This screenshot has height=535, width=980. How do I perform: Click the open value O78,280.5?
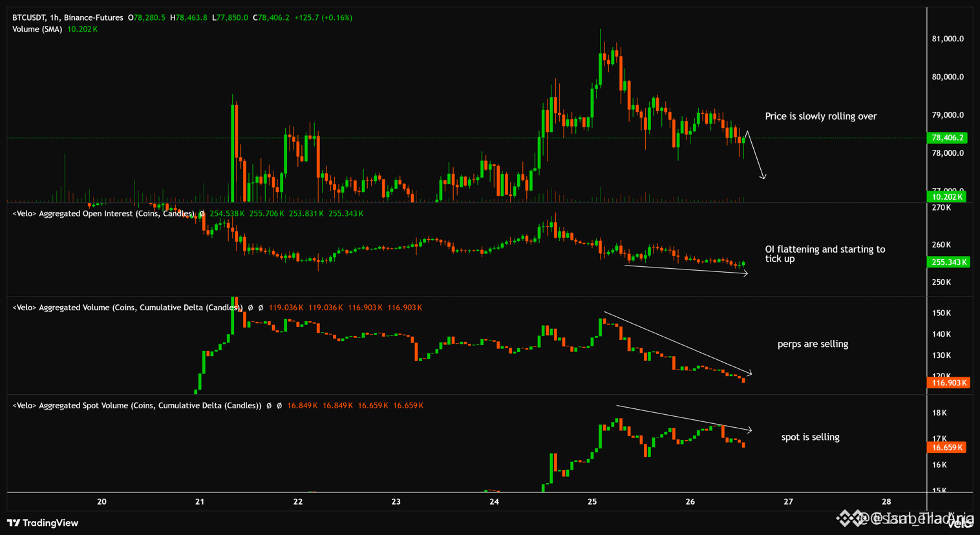[147, 17]
